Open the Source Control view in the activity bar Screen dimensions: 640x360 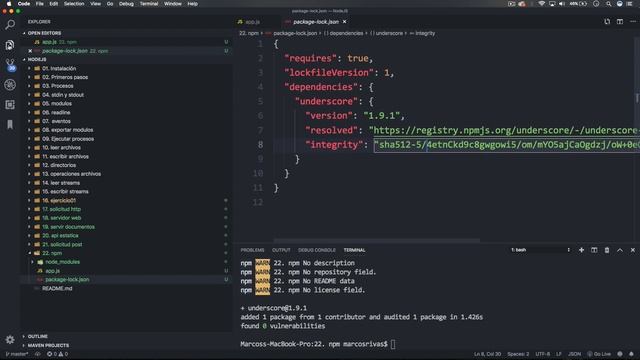coord(10,64)
